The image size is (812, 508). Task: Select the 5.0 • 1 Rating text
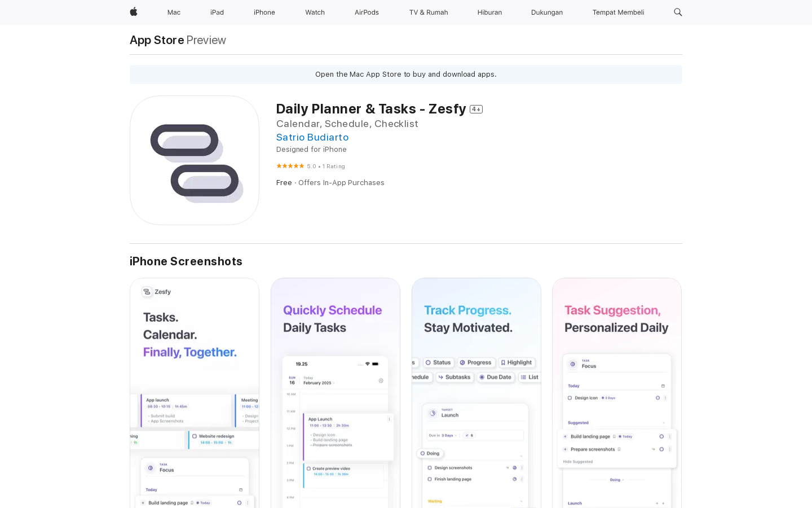coord(326,167)
